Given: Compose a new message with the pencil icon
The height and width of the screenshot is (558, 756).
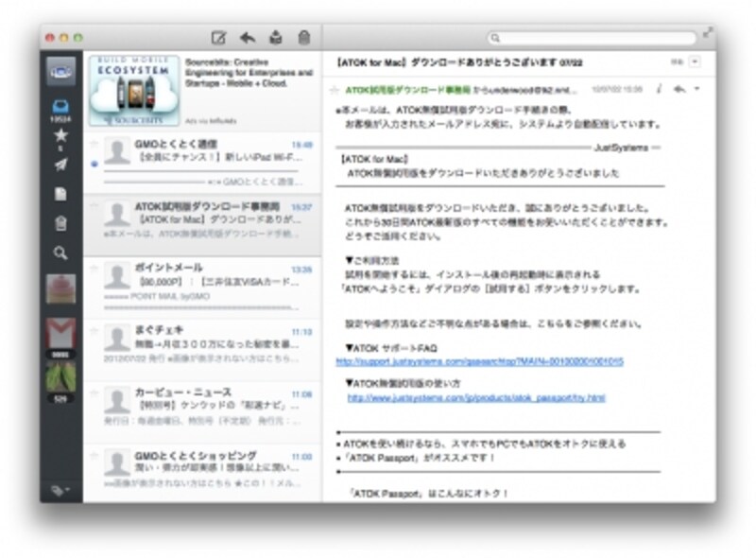Looking at the screenshot, I should [x=218, y=37].
